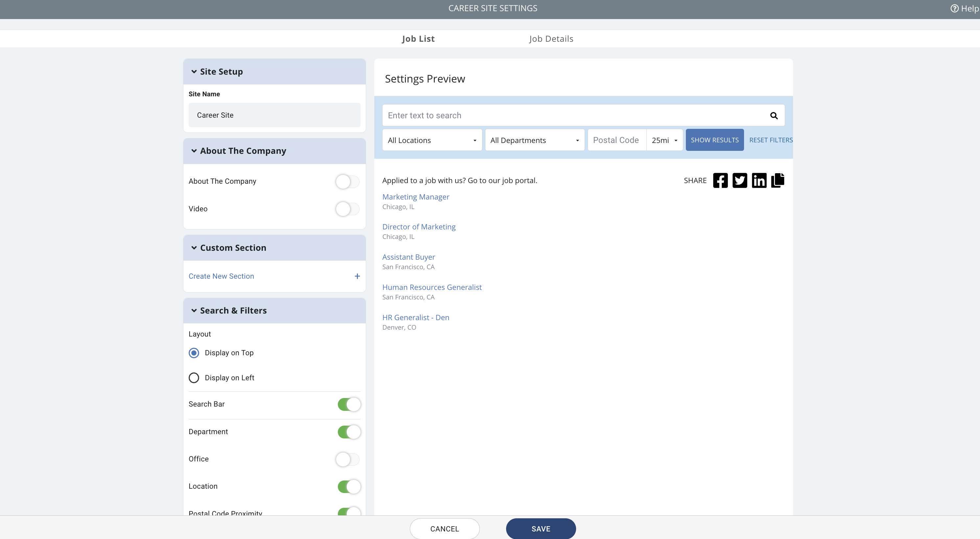The image size is (980, 539).
Task: Click the SHARE label
Action: coord(695,180)
